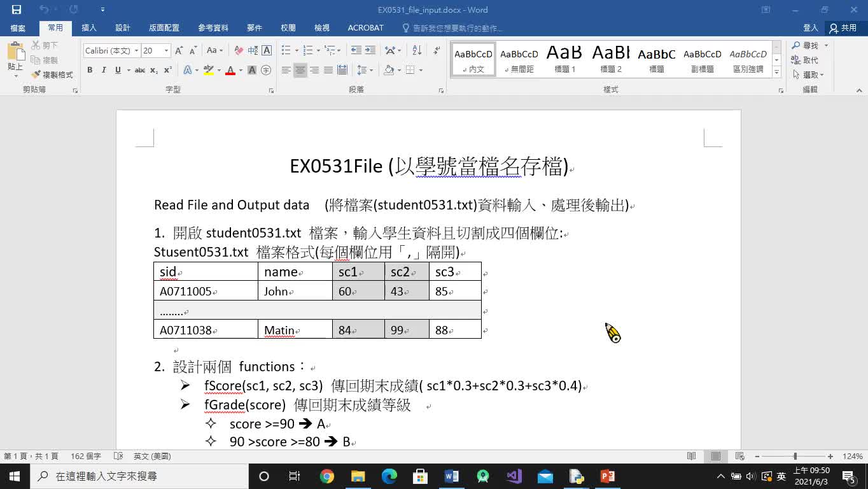Open the 檔案 File tab
868x489 pixels.
tap(18, 28)
